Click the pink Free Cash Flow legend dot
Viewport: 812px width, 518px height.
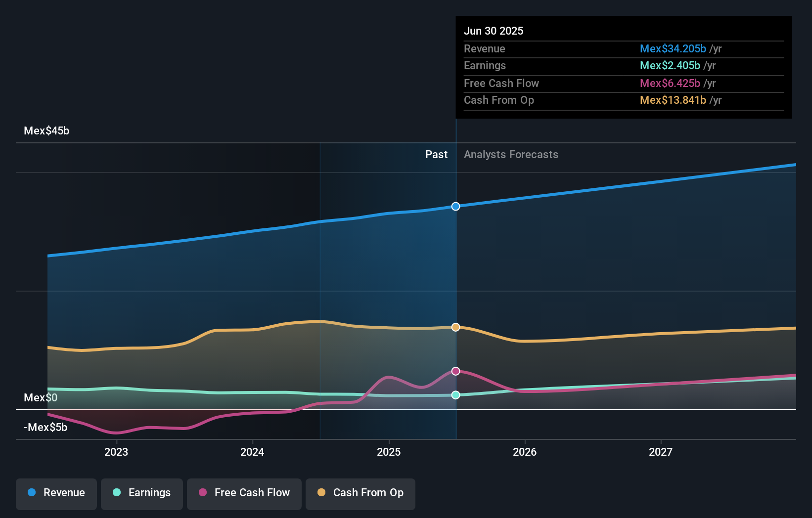[x=203, y=493]
